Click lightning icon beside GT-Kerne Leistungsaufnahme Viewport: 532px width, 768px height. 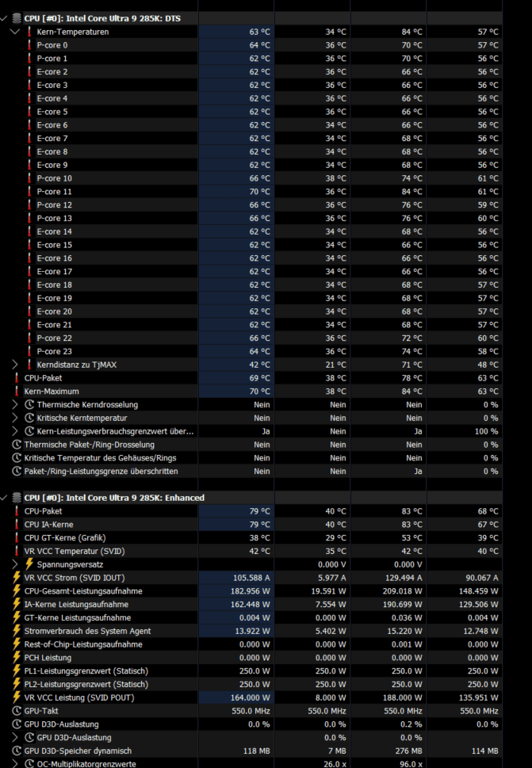17,617
